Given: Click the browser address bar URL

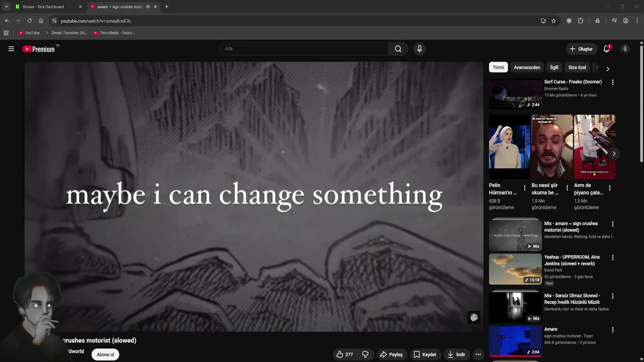Looking at the screenshot, I should (96, 21).
